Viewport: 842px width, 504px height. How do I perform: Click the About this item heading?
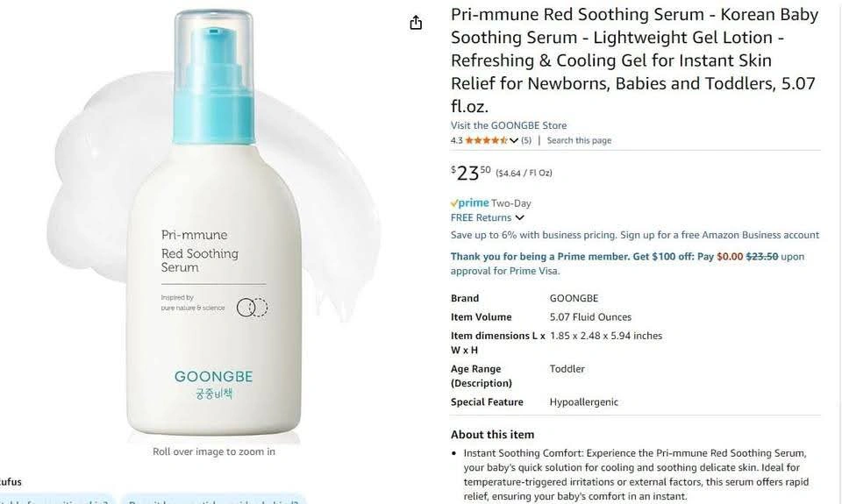492,434
